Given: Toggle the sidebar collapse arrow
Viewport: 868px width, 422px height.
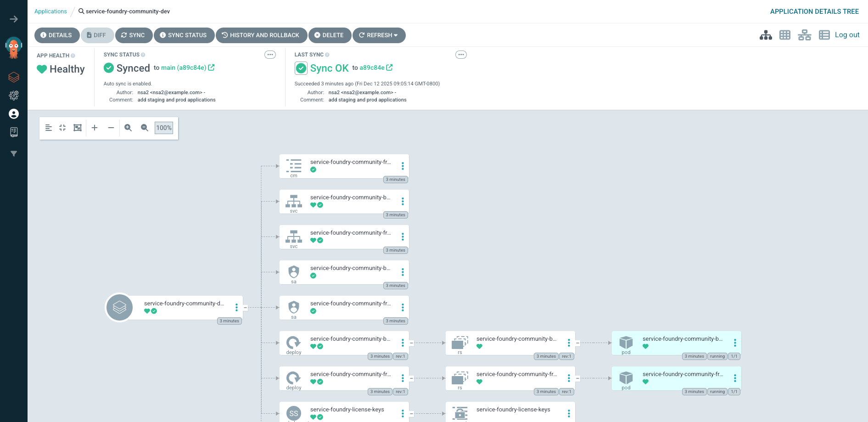Looking at the screenshot, I should click(14, 19).
